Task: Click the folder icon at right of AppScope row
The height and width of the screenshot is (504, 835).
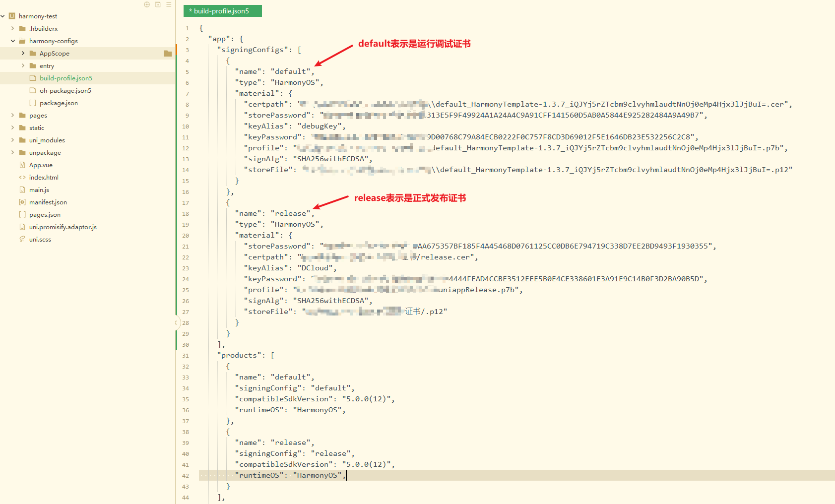Action: coord(168,54)
